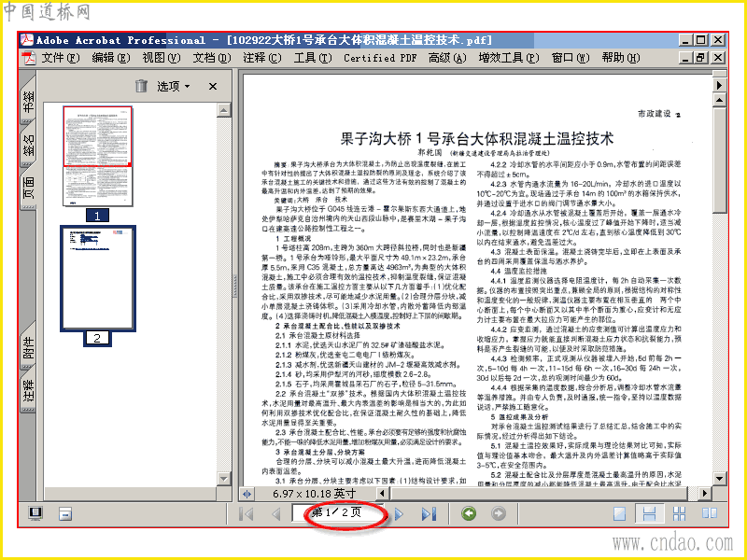Open the 选项 dropdown in pages panel
The image size is (747, 560).
[174, 86]
